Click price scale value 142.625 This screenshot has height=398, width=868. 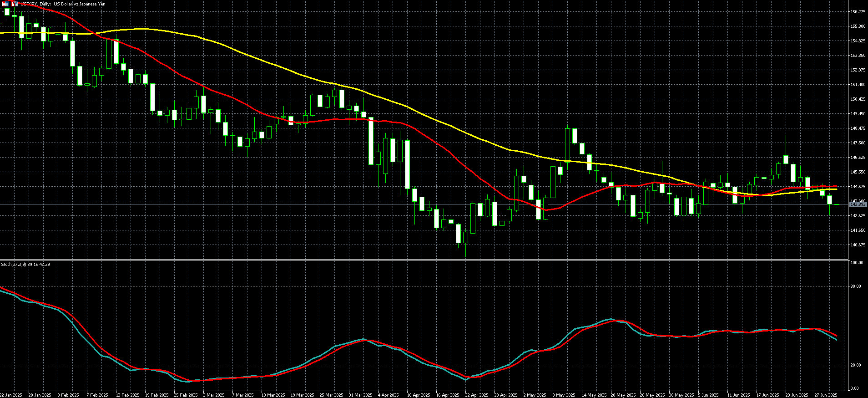click(858, 216)
